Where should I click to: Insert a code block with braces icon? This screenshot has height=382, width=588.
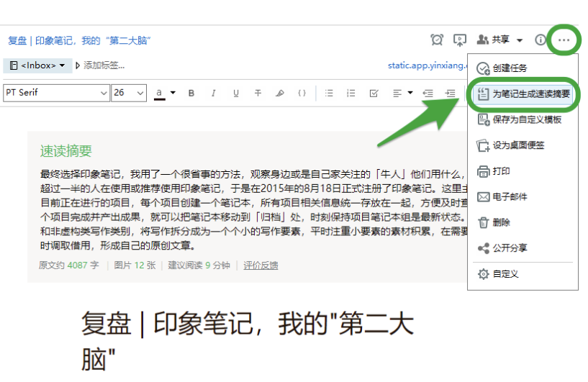pyautogui.click(x=302, y=93)
